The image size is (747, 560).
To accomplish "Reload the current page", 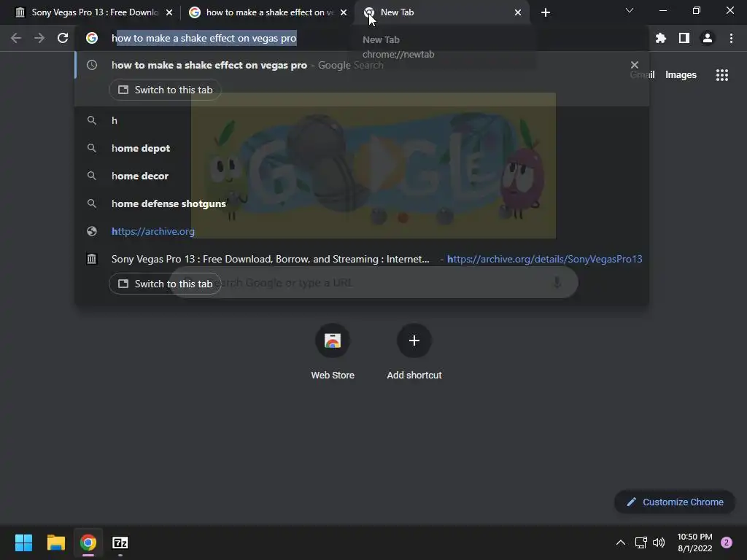I will 63,38.
